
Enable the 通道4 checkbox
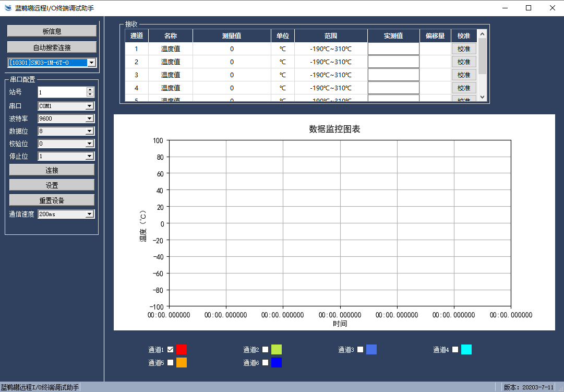click(x=455, y=349)
